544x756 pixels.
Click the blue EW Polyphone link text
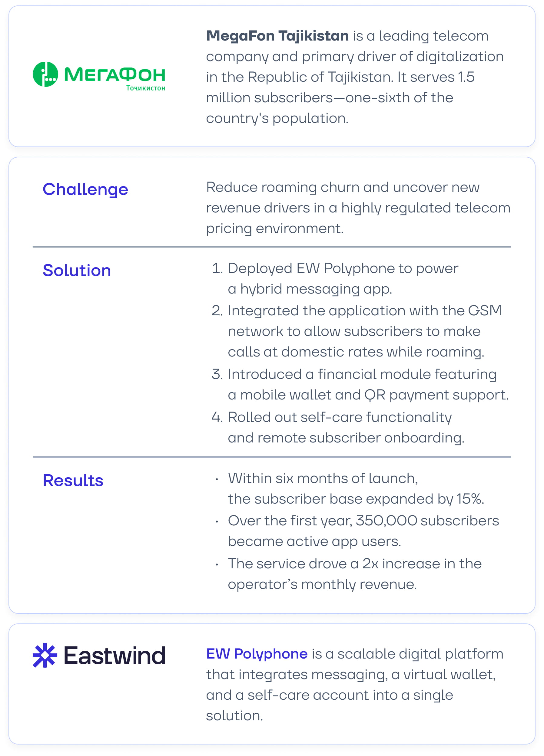[257, 654]
